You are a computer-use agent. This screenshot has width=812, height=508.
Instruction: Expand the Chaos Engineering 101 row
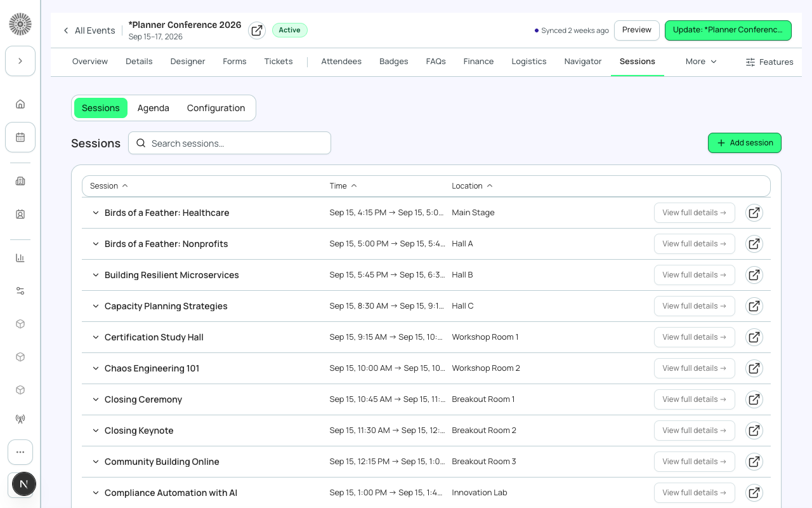pyautogui.click(x=96, y=368)
